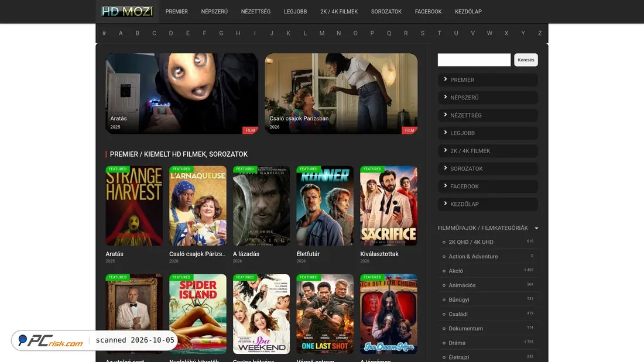Filter titles by letter Z

pos(540,33)
